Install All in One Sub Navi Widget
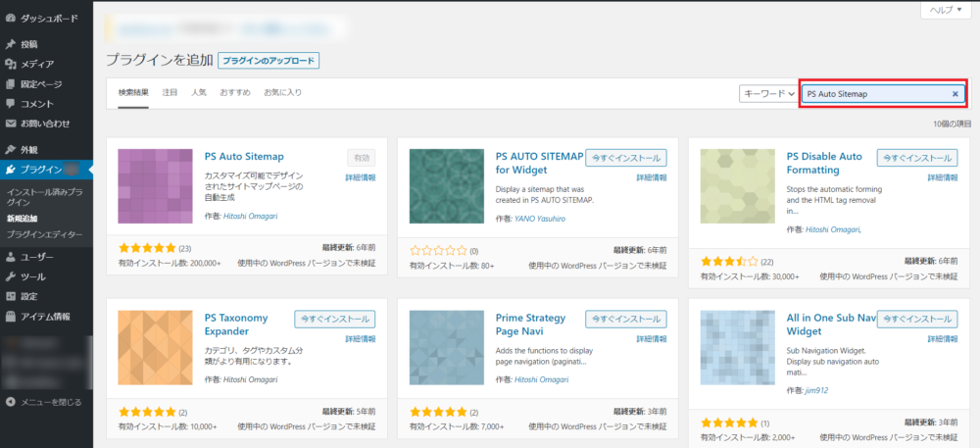The height and width of the screenshot is (448, 980). coord(917,319)
